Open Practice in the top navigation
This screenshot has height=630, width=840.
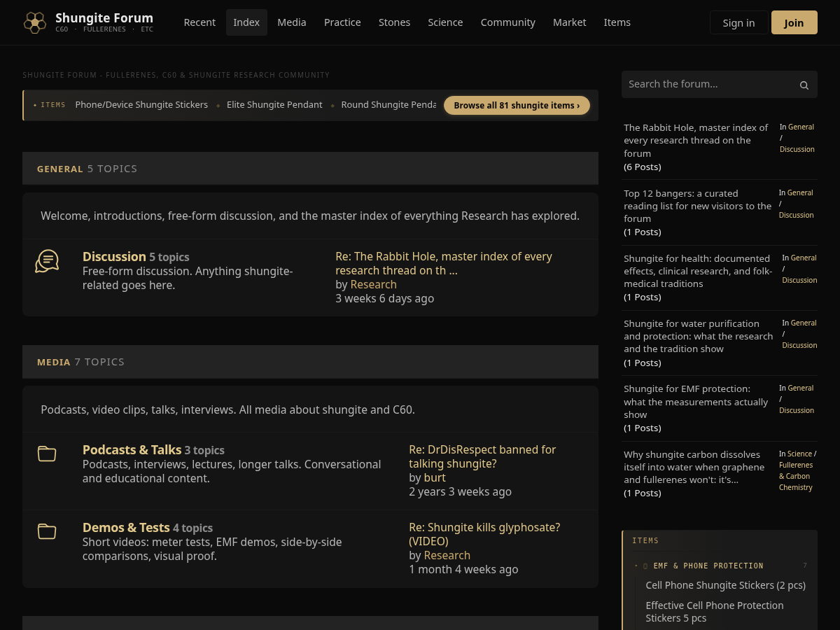pos(342,22)
